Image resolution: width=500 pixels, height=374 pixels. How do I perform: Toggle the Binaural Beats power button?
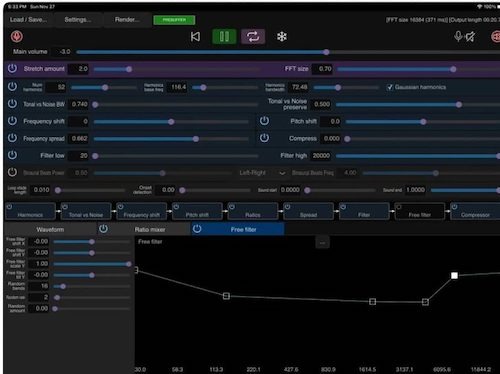12,172
